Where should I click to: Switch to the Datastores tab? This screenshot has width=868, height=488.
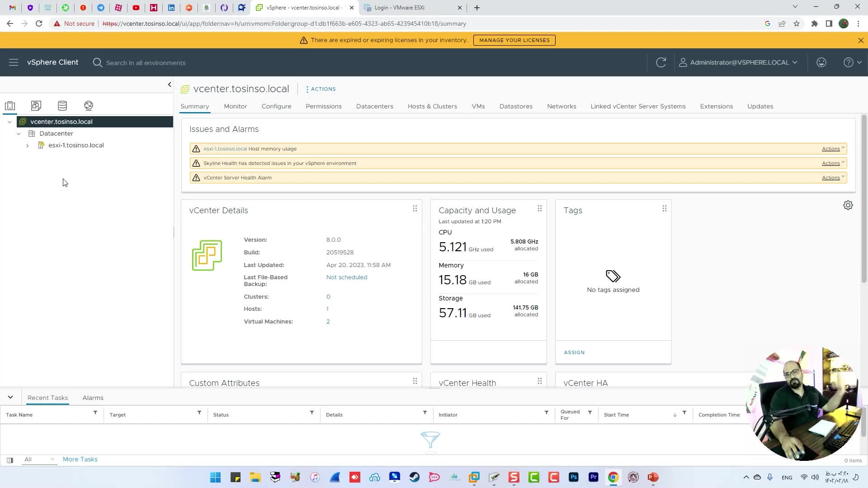[516, 106]
